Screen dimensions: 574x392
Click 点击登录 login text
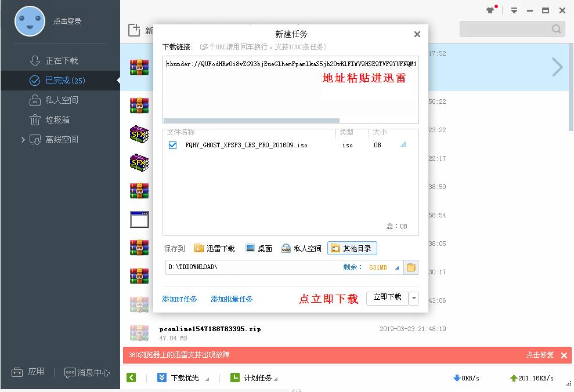pos(67,21)
